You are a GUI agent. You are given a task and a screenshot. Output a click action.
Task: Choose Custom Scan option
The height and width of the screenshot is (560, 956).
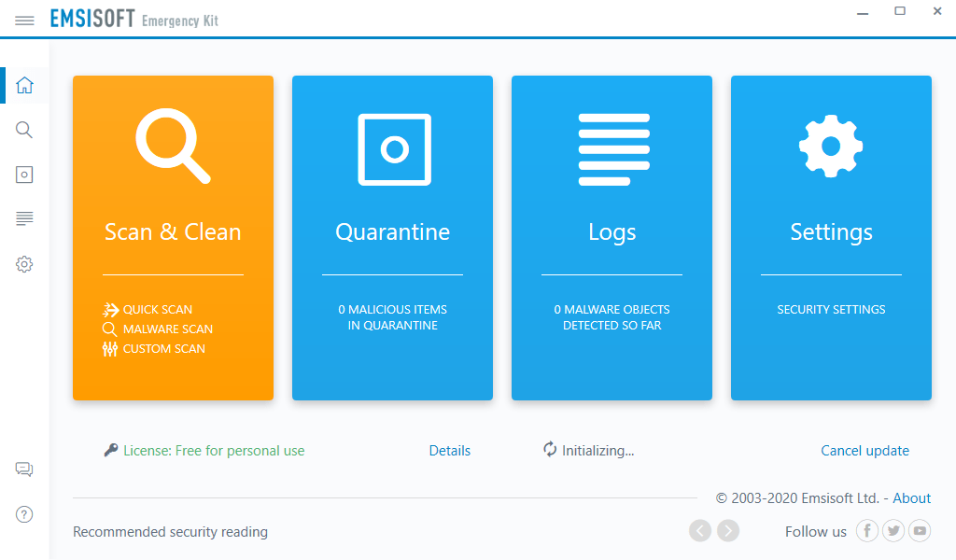click(x=163, y=349)
